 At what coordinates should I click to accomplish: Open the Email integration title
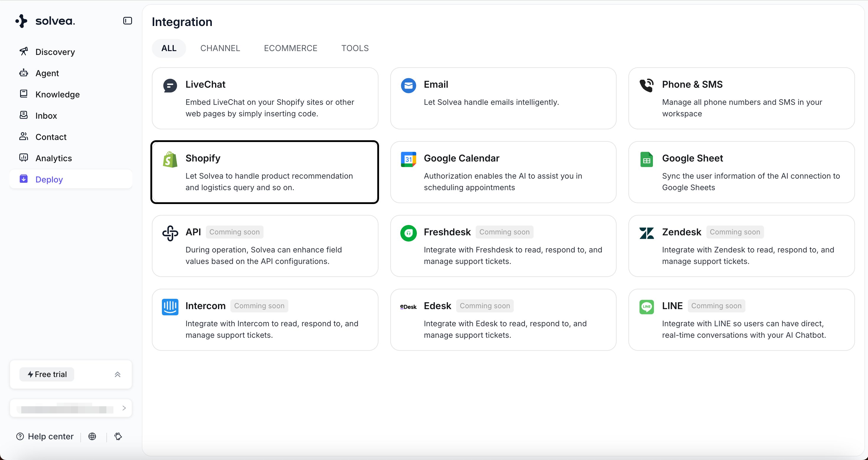tap(436, 84)
